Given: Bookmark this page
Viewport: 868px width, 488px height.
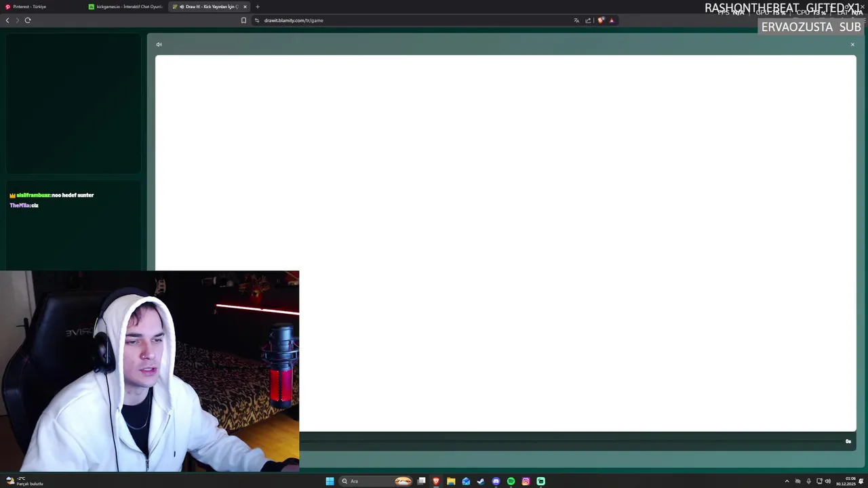Looking at the screenshot, I should pos(243,20).
